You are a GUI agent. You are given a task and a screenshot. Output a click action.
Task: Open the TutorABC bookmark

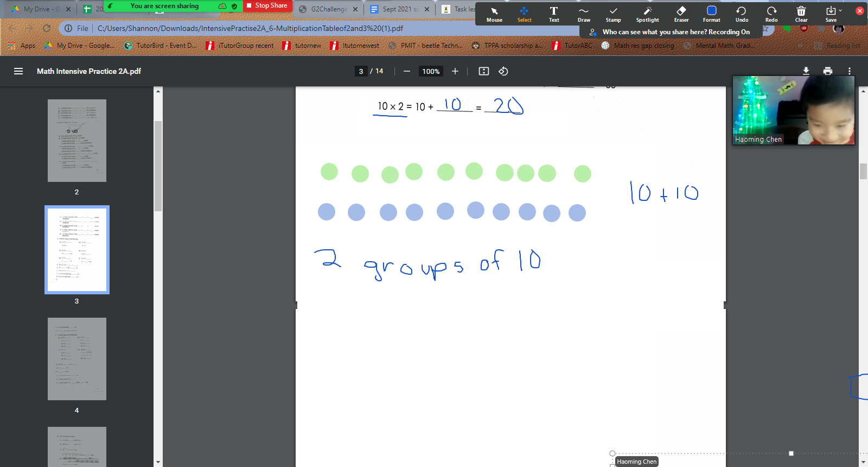click(x=572, y=46)
